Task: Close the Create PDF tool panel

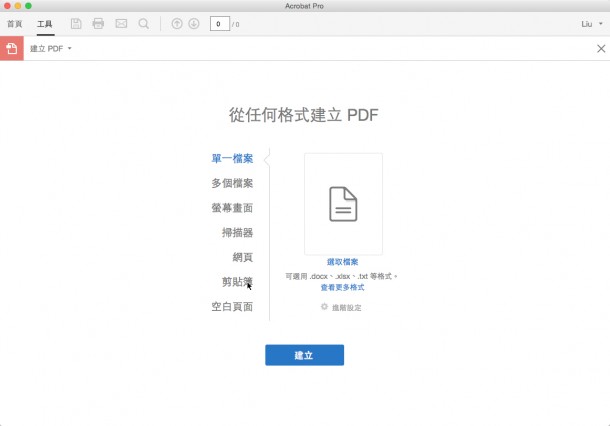Action: (600, 48)
